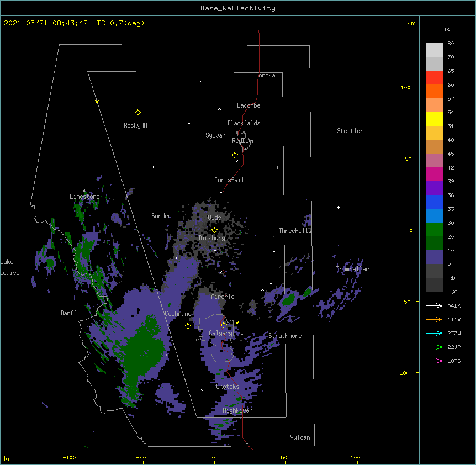This screenshot has width=476, height=465.
Task: Click the orange 111V arrow legend
Action: pos(434,319)
